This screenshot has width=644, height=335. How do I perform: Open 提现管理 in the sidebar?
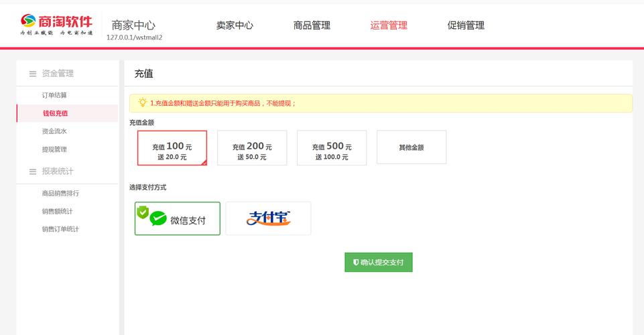coord(54,149)
